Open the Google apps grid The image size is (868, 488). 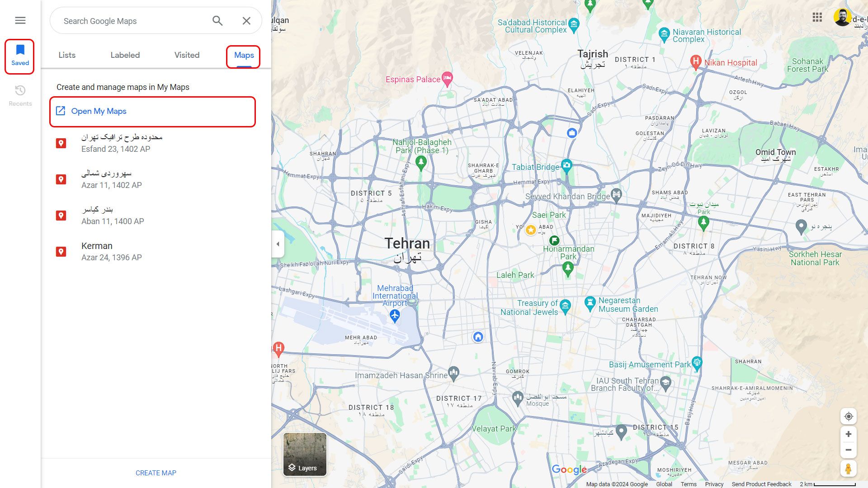point(817,17)
